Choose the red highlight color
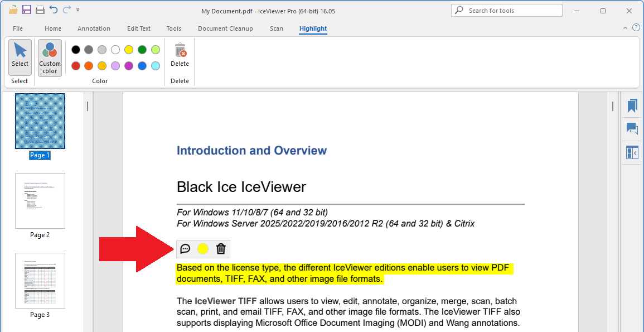 [x=76, y=66]
